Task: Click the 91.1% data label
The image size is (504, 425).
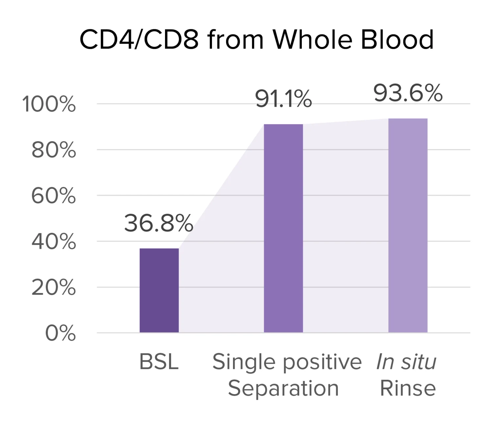Action: click(x=283, y=99)
